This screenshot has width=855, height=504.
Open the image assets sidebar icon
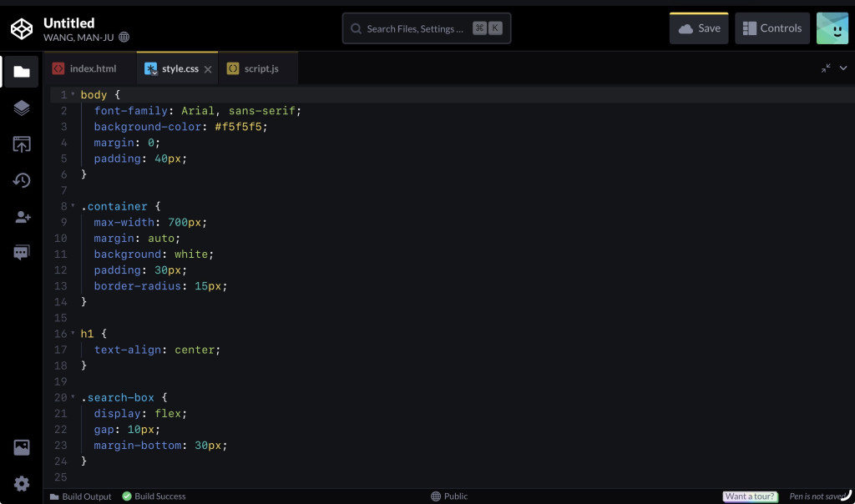click(21, 447)
